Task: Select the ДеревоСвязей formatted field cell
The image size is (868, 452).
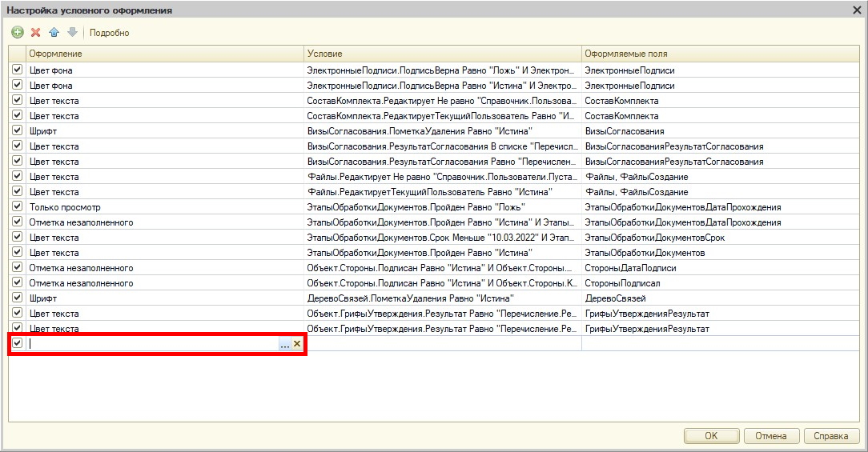Action: click(721, 298)
